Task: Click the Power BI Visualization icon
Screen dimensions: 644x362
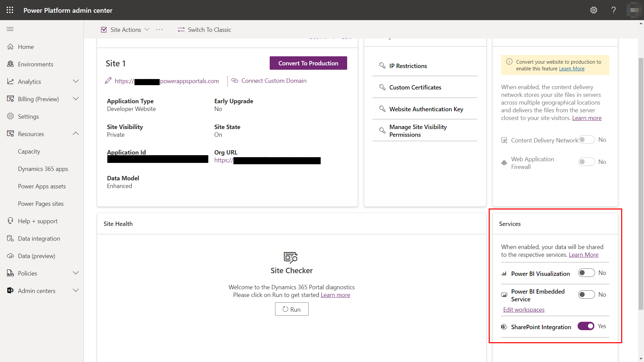Action: 504,273
